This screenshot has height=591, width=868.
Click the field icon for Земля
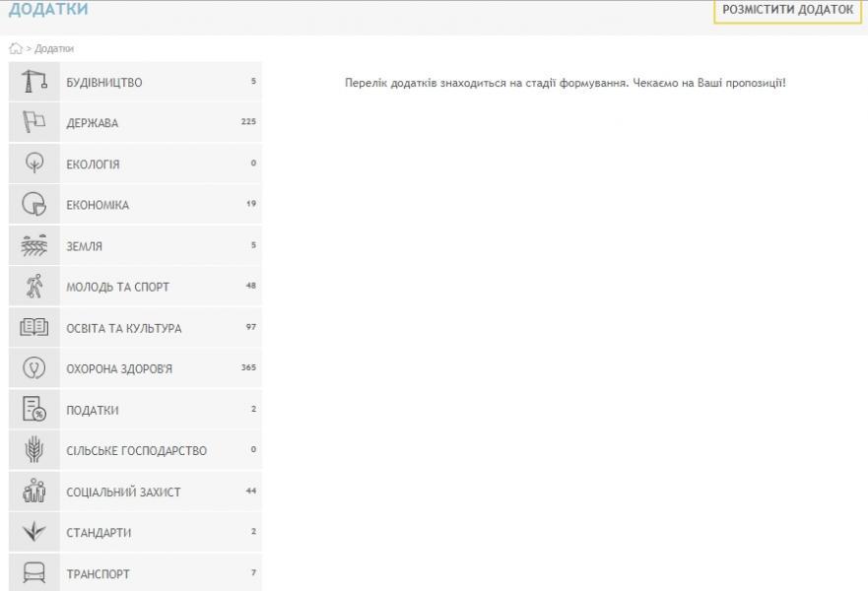pyautogui.click(x=33, y=246)
